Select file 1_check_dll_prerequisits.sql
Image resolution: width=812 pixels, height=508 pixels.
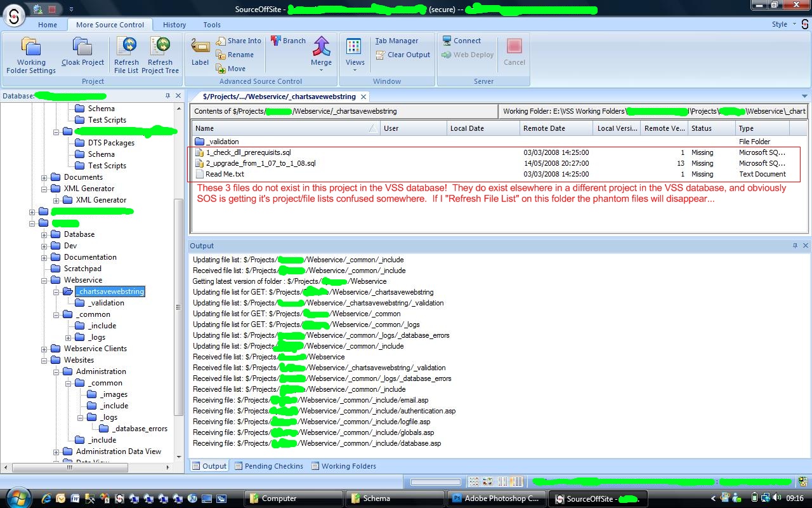[x=490, y=152]
